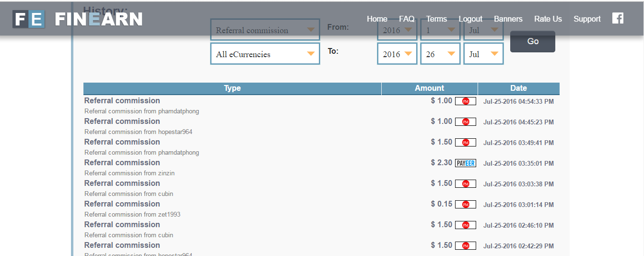Open the FAQ menu item

[407, 19]
